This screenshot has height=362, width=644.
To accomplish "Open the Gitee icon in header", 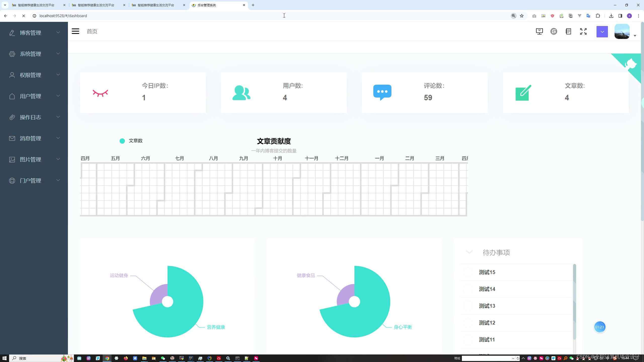I will tap(554, 31).
